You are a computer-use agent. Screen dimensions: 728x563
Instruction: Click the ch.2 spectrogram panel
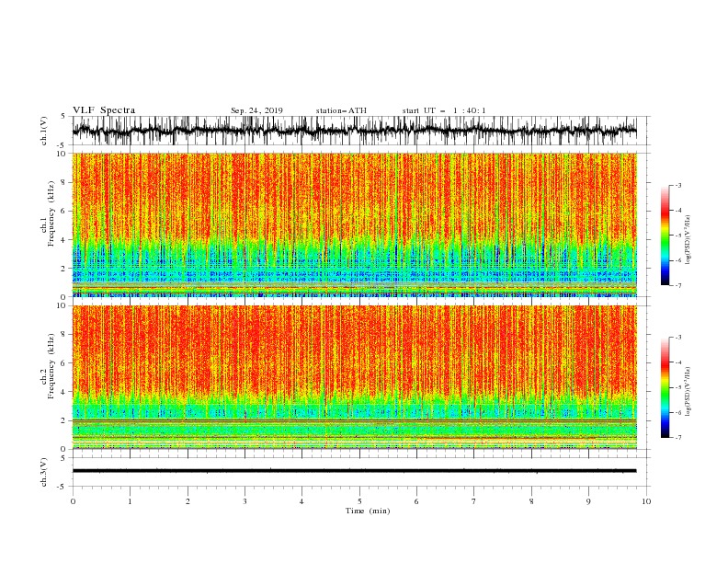[x=354, y=377]
